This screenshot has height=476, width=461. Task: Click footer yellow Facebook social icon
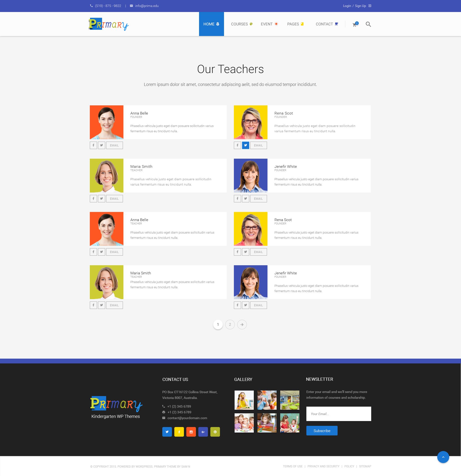coord(179,432)
